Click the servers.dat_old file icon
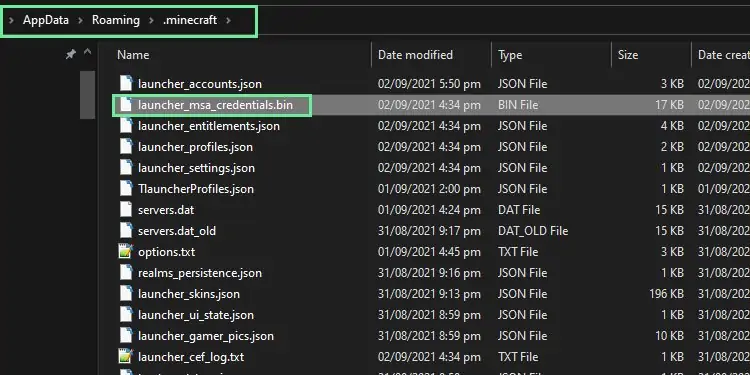 pos(126,231)
